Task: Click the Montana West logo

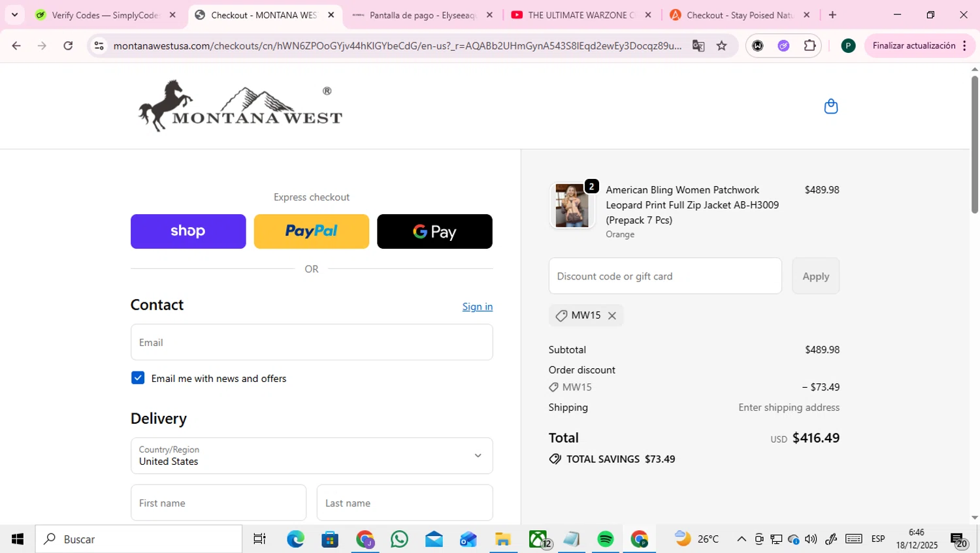Action: (240, 106)
